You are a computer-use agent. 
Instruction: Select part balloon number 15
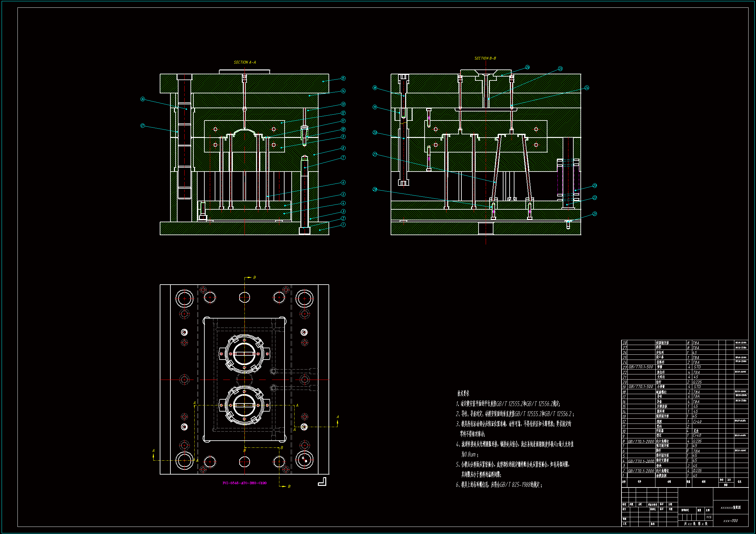(343, 78)
